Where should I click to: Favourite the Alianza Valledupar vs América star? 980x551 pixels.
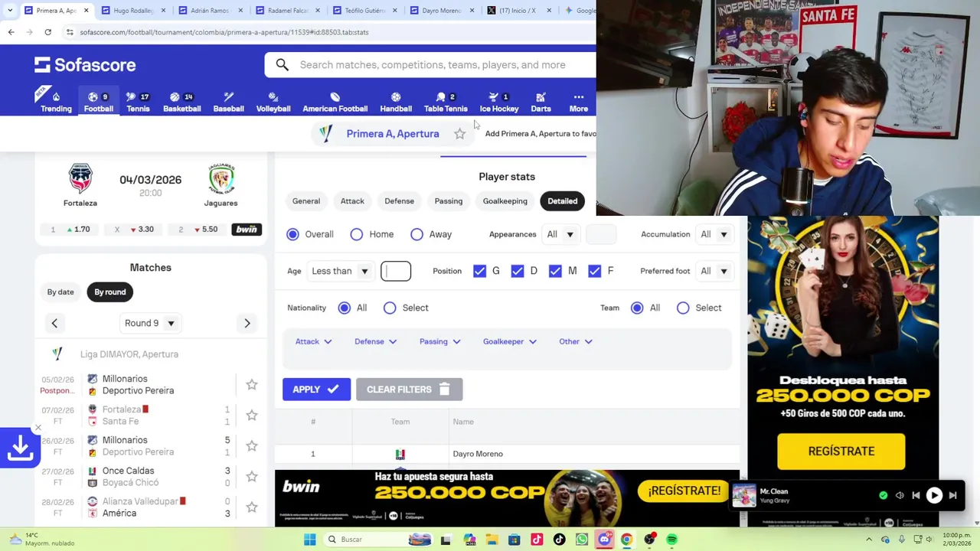pos(251,507)
